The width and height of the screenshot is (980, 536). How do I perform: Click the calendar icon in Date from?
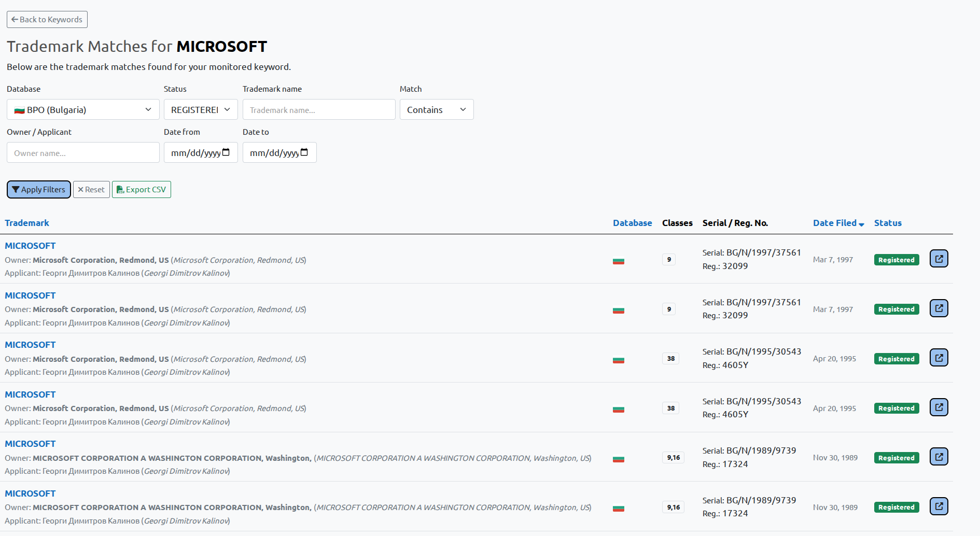tap(226, 152)
